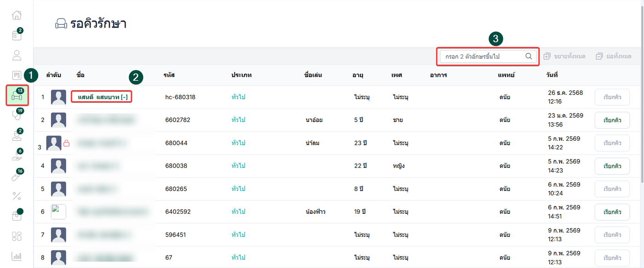This screenshot has width=644, height=268.
Task: Click the four-squares dashboard sidebar icon
Action: [17, 236]
